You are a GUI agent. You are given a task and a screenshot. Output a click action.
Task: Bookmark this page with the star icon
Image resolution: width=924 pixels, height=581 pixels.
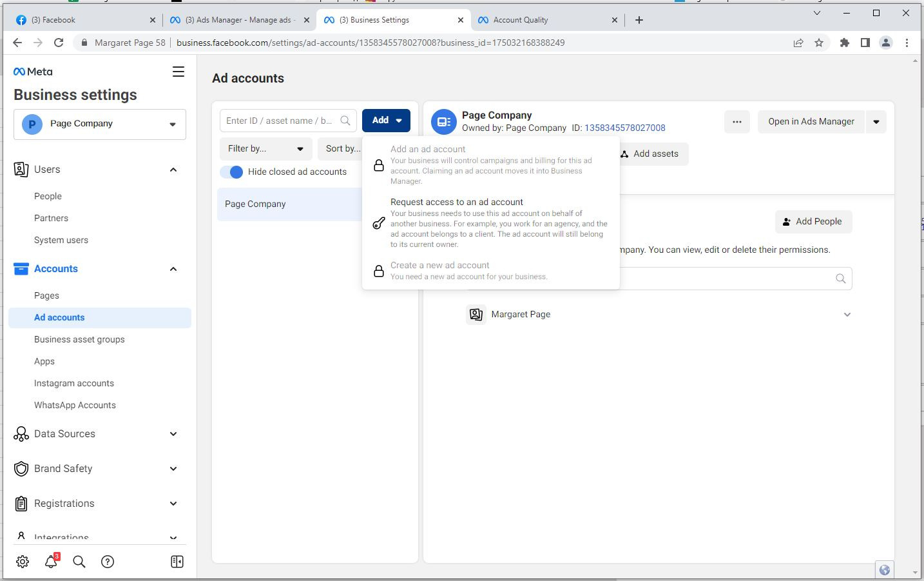click(819, 43)
